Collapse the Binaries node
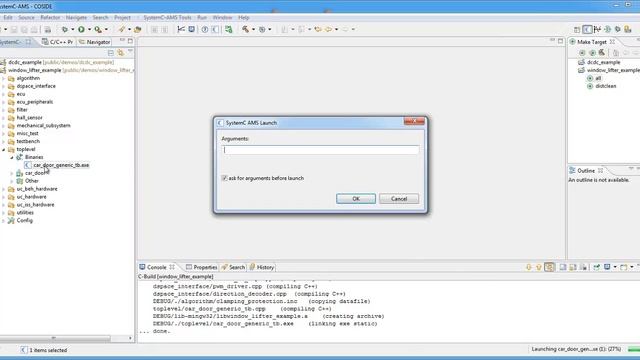The height and width of the screenshot is (360, 640). pos(12,157)
